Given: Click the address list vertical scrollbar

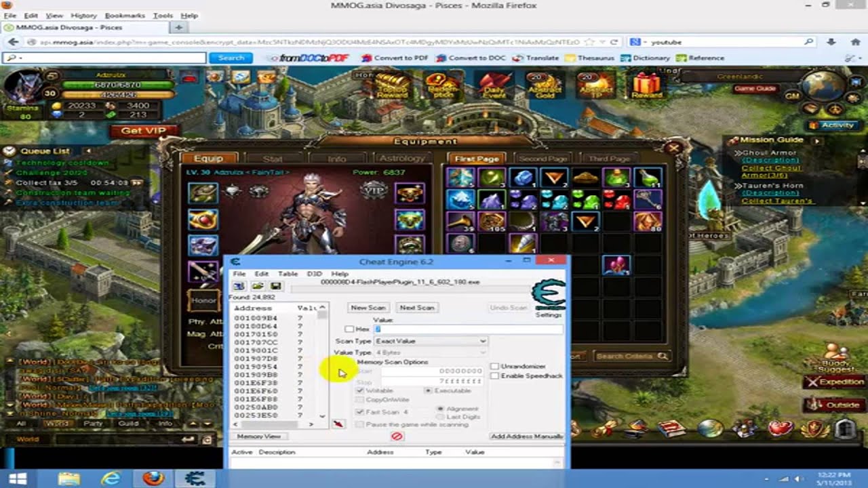Looking at the screenshot, I should (x=322, y=362).
